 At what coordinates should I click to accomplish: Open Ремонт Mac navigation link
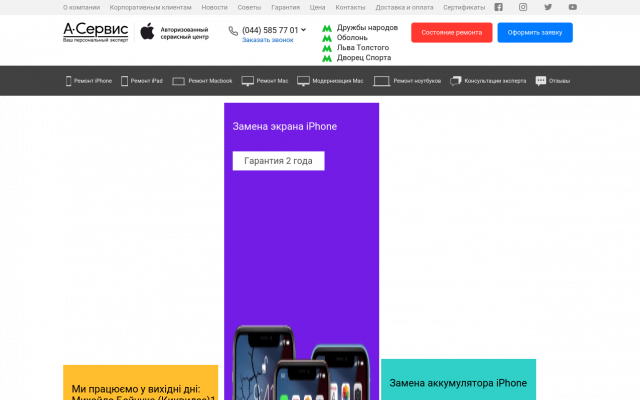coord(272,81)
